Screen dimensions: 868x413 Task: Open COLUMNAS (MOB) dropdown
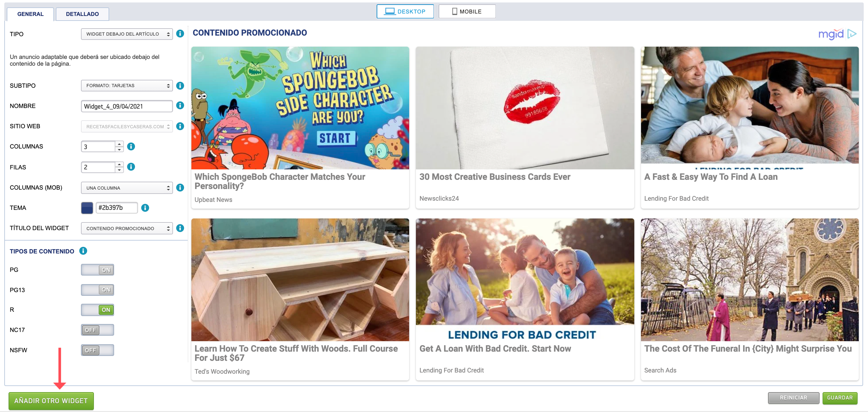(x=127, y=188)
